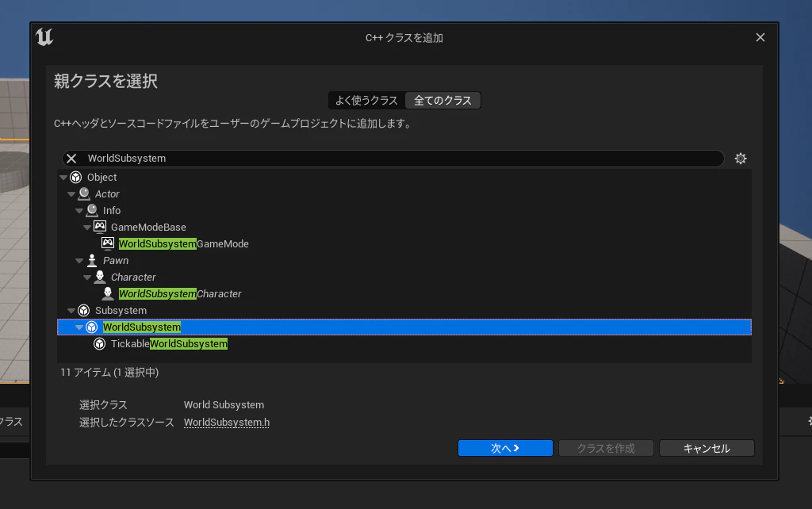Click the クラスを作成 button
The width and height of the screenshot is (812, 509).
click(x=606, y=448)
